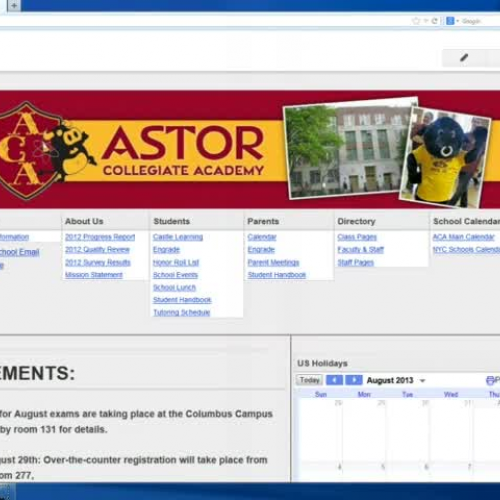Open the Parent Meetings link
This screenshot has width=500, height=500.
tap(273, 262)
